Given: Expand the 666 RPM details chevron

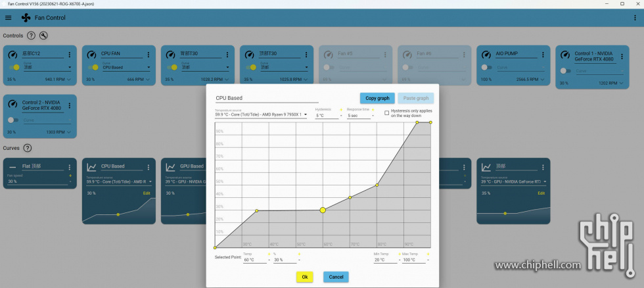Looking at the screenshot, I should (147, 80).
